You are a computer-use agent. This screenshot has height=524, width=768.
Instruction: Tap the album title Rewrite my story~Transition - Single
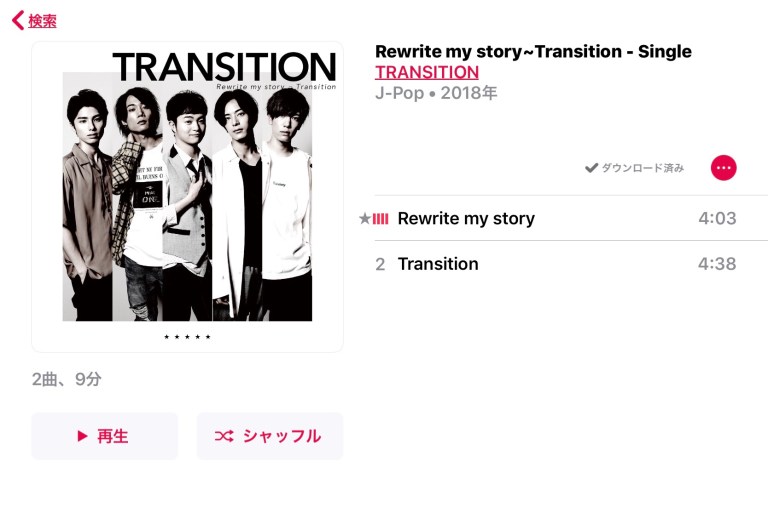pos(533,52)
